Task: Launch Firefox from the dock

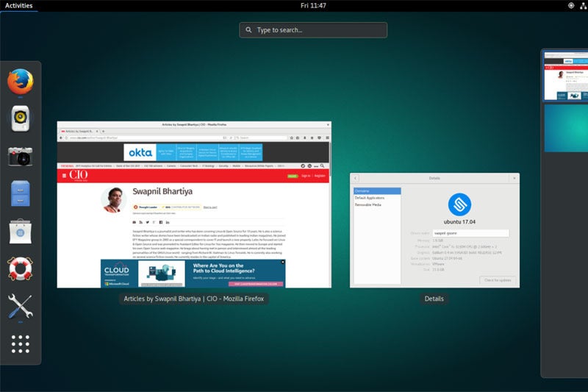Action: click(21, 80)
